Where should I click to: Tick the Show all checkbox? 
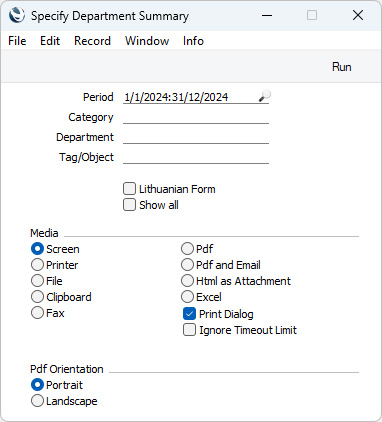click(x=129, y=205)
